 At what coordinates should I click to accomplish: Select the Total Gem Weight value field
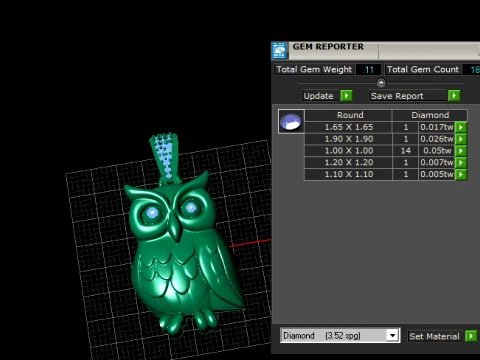click(368, 70)
